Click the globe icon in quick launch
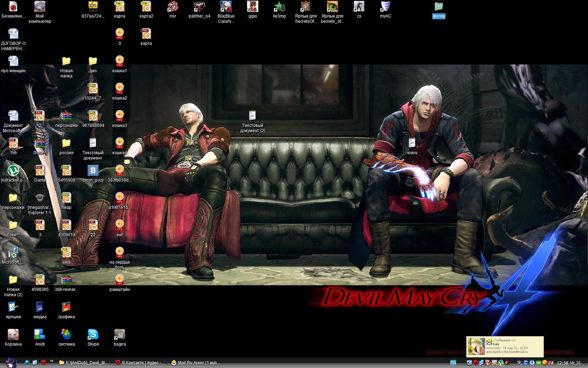The height and width of the screenshot is (368, 588). (x=27, y=363)
